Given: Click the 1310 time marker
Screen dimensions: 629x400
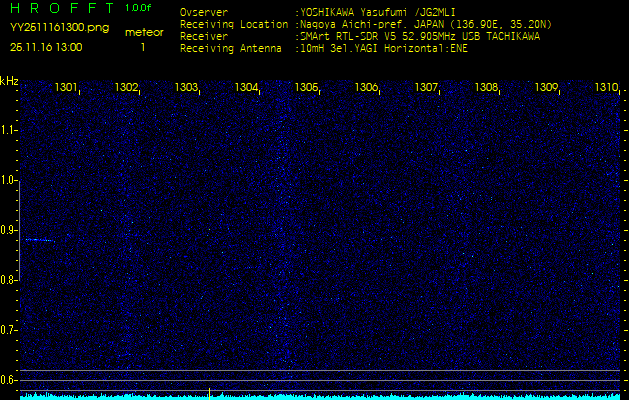Looking at the screenshot, I should coord(606,88).
